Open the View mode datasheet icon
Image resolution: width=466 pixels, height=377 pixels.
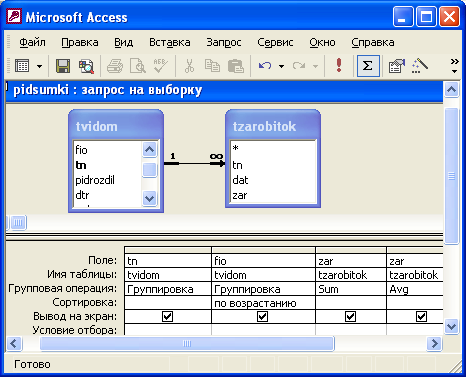22,66
